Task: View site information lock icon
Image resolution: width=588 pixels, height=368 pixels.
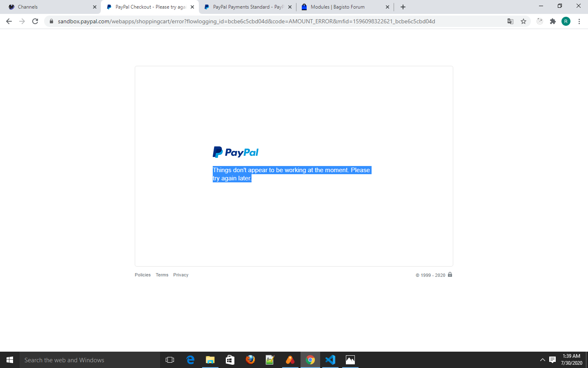Action: pos(51,21)
